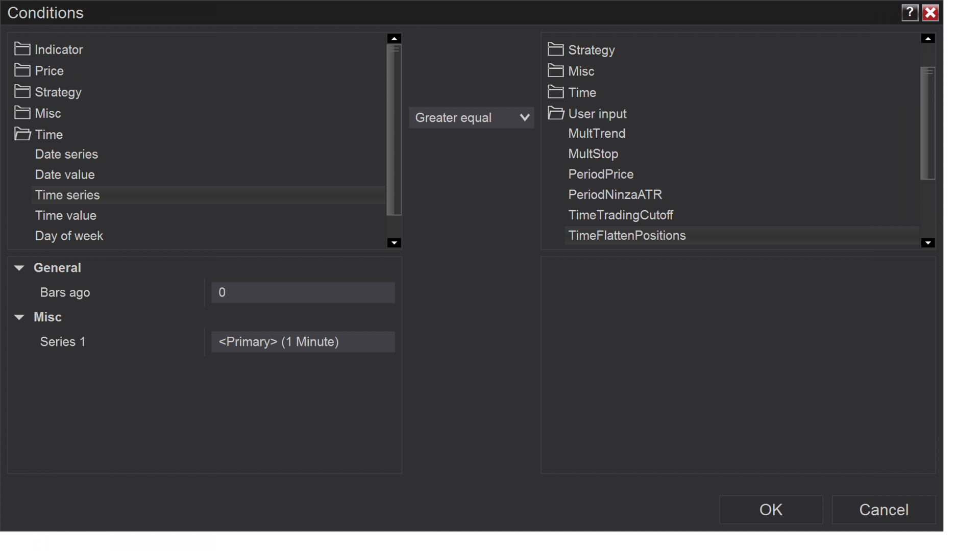
Task: Click the right panel scroll down arrow
Action: point(928,243)
